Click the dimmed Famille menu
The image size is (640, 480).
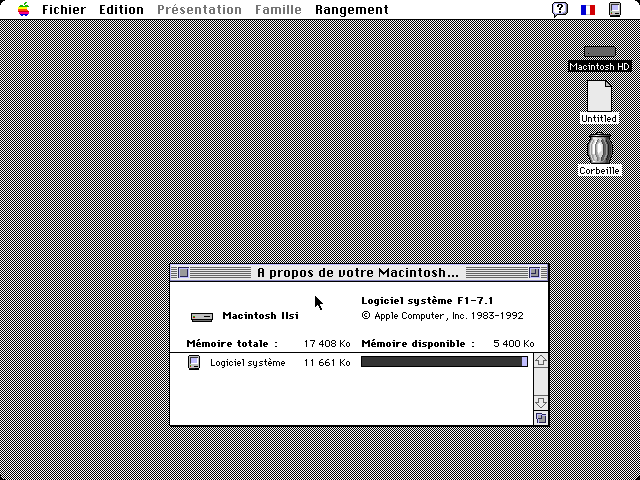(x=278, y=9)
